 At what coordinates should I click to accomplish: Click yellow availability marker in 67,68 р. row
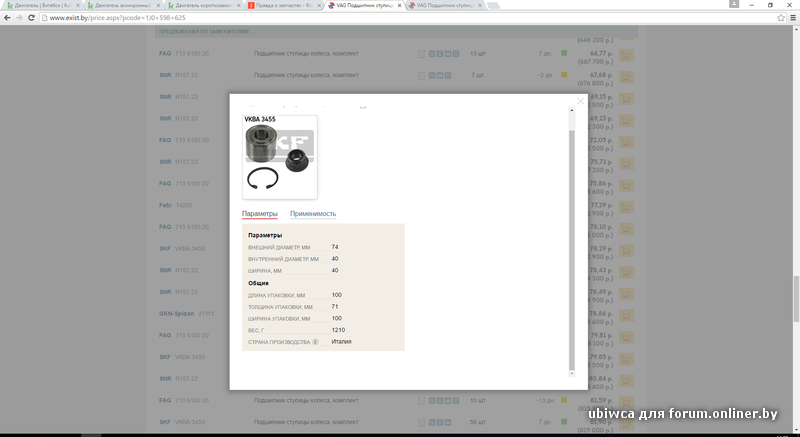pos(564,75)
